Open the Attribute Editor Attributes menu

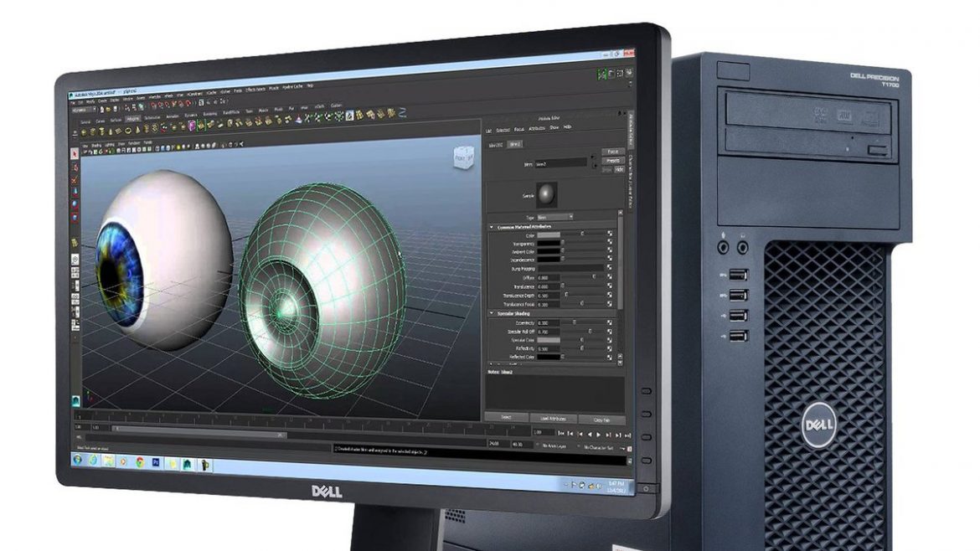(x=537, y=129)
